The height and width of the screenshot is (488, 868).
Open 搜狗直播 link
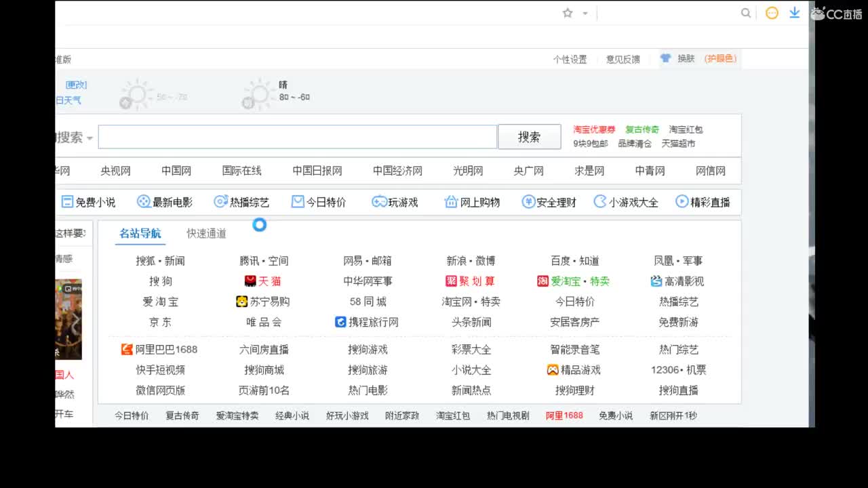coord(678,390)
